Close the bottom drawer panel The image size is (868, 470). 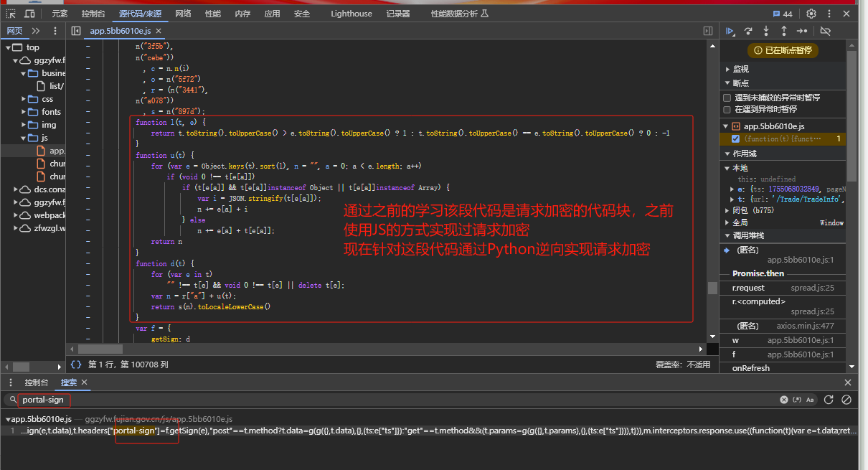(x=848, y=382)
